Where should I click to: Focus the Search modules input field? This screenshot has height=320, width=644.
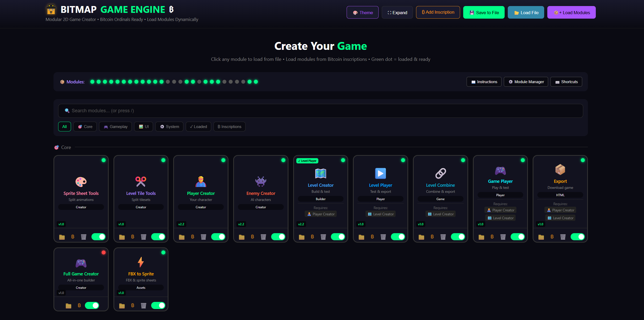[320, 111]
